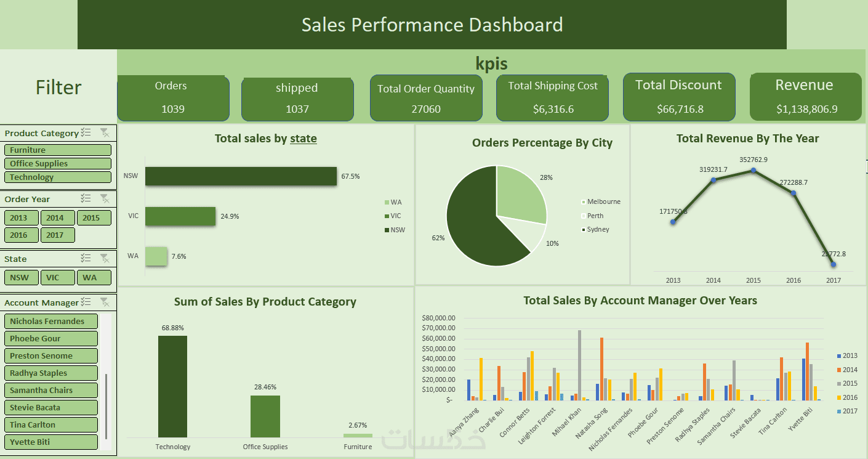The height and width of the screenshot is (459, 868).
Task: Toggle multi-select on Product Category slicer
Action: coord(86,132)
